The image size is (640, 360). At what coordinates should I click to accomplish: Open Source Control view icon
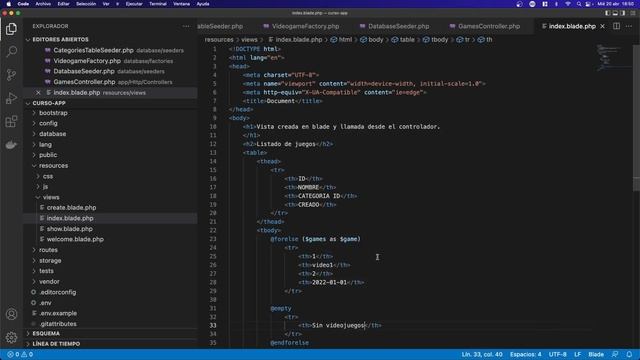click(11, 75)
